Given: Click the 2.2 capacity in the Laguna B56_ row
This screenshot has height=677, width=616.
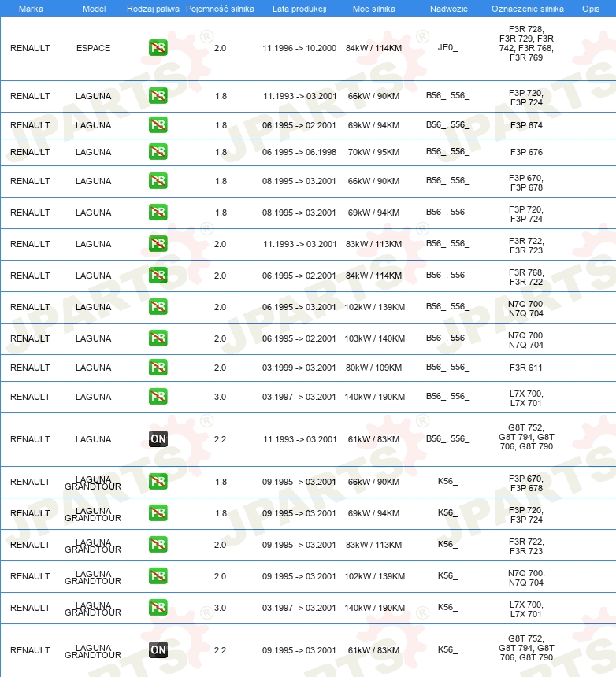Looking at the screenshot, I should pyautogui.click(x=220, y=439).
